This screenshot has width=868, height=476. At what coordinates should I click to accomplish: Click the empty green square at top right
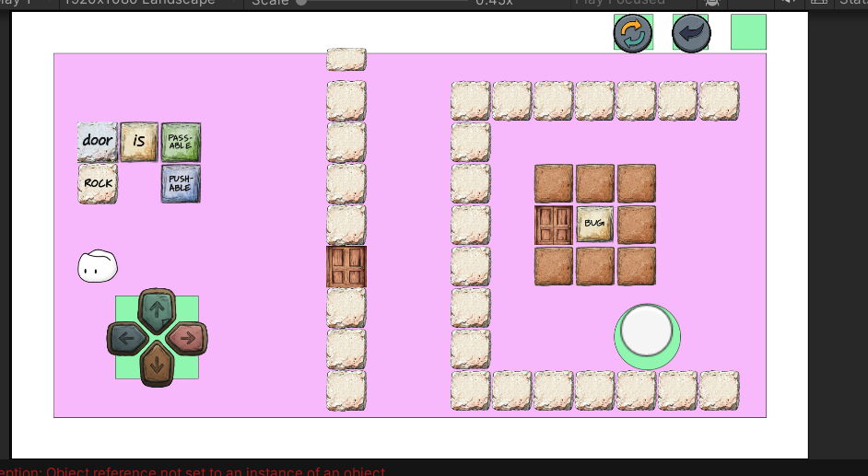pyautogui.click(x=748, y=32)
